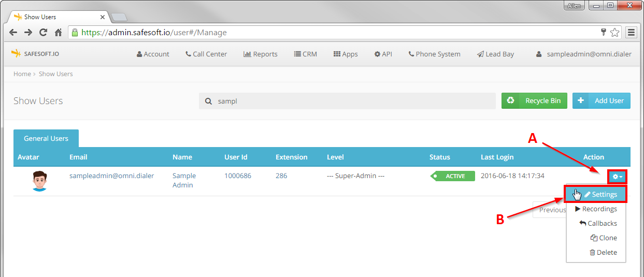Select Clone from the action menu
Screen dimensions: 644x277
point(596,238)
